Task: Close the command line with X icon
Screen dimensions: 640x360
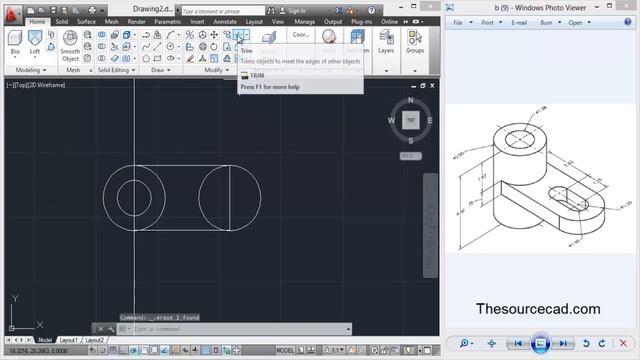Action: coord(100,329)
